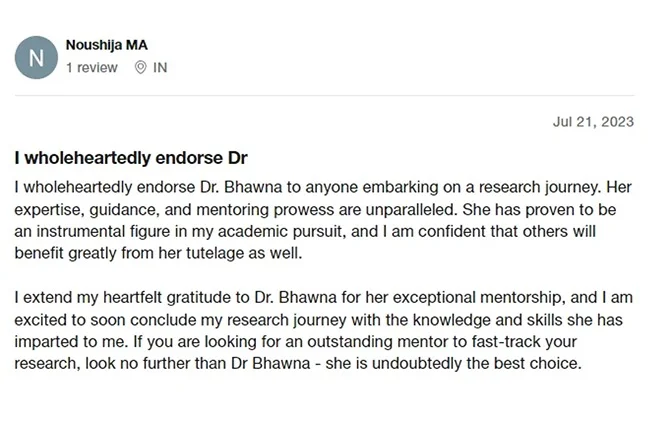Click the location pin icon
650x434 pixels.
pos(140,68)
